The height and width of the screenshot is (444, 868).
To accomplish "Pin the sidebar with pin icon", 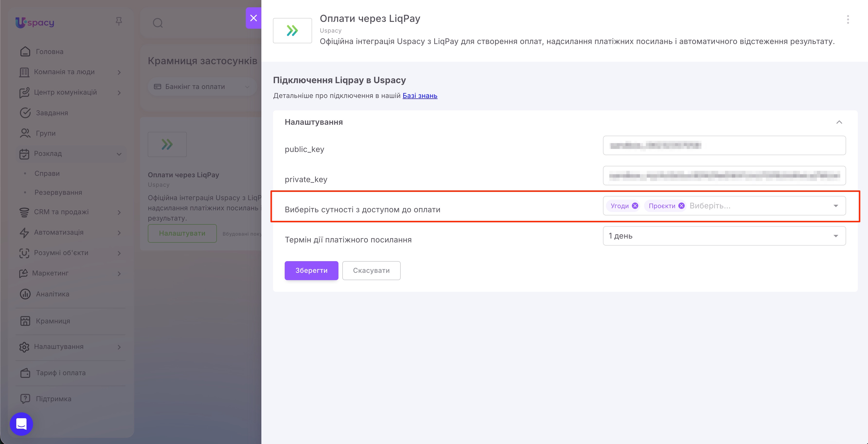I will (119, 22).
